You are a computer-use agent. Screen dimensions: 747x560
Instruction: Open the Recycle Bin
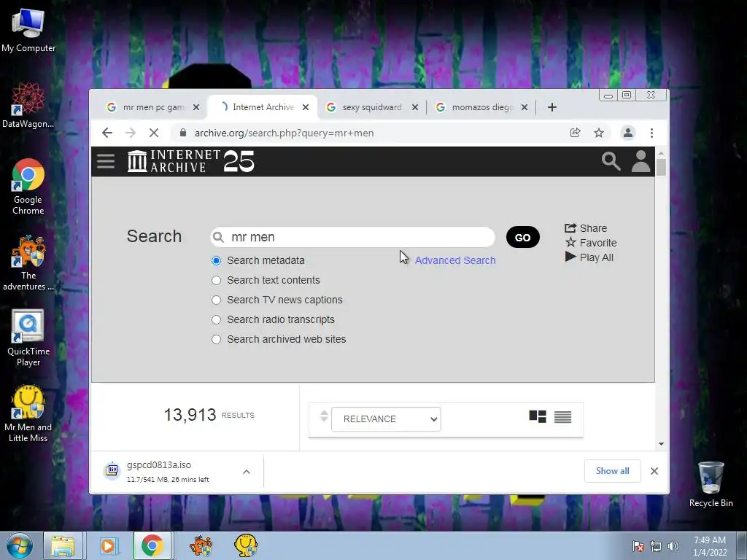[711, 485]
